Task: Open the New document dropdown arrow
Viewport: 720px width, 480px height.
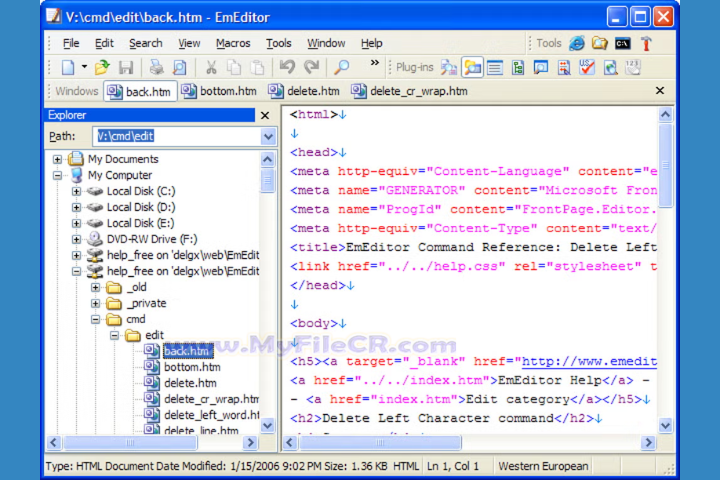Action: [x=84, y=67]
